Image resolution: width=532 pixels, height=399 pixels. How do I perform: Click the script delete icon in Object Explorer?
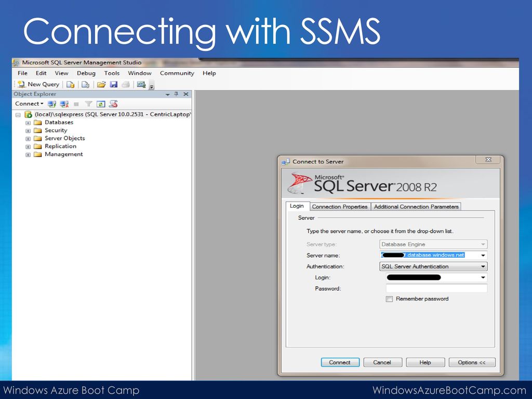coord(113,104)
